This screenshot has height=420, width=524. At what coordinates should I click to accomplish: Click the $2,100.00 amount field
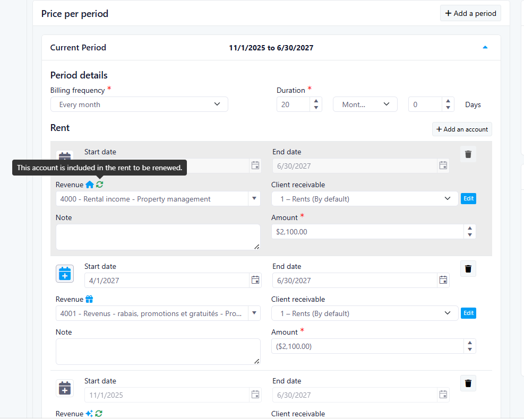(x=367, y=231)
